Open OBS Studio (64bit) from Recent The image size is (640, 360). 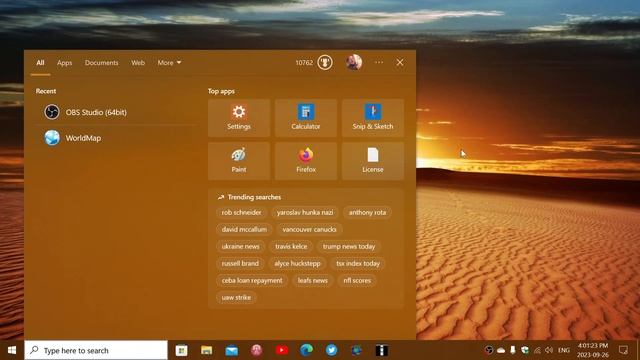(x=116, y=112)
